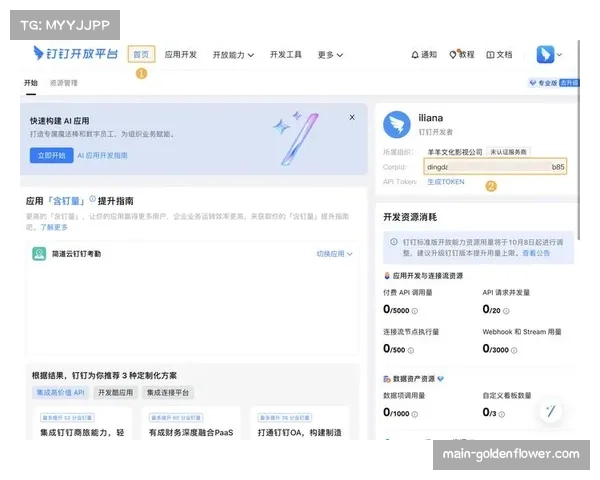The image size is (600, 480).
Task: Click the 生成TOKEN link
Action: click(x=446, y=182)
